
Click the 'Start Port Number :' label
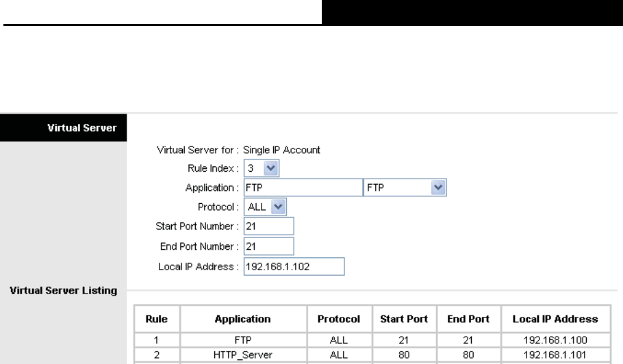(197, 226)
